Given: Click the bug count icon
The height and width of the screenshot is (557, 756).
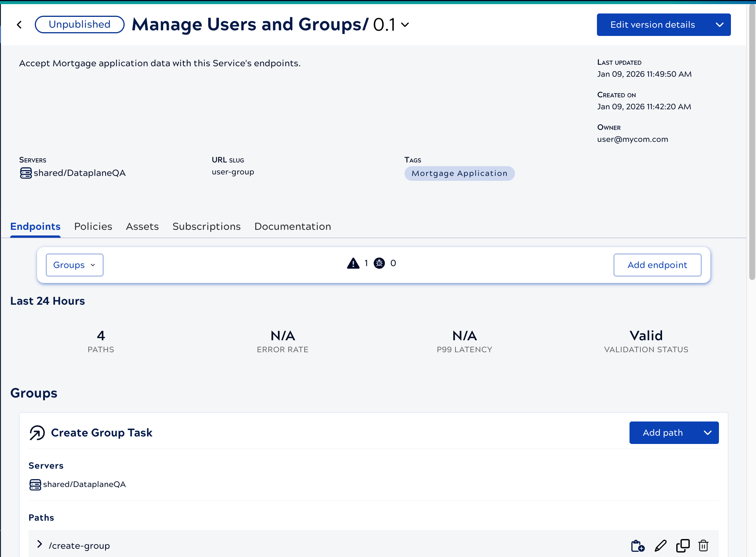Looking at the screenshot, I should coord(379,263).
